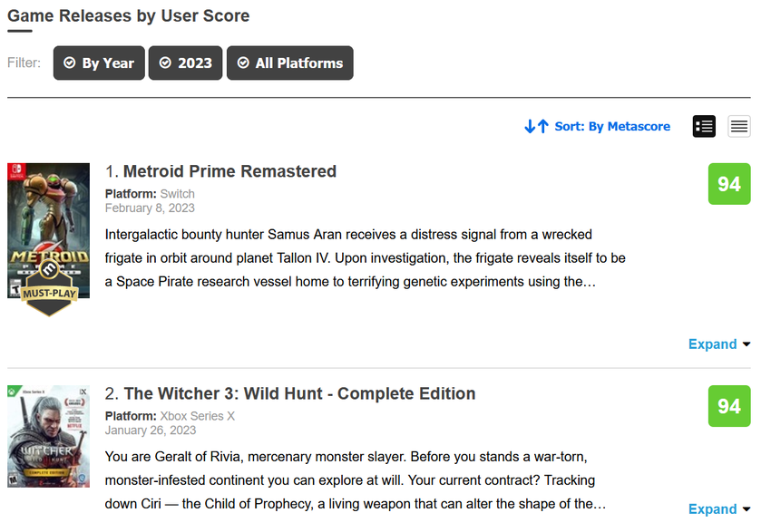Expand the Metroid Prime Remastered description
771x532 pixels.
(x=719, y=344)
